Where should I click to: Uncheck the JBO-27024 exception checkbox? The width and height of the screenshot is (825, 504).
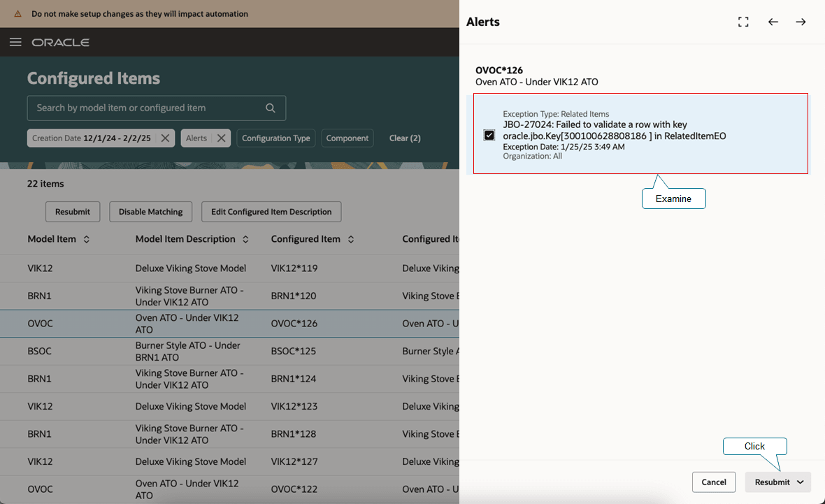pyautogui.click(x=489, y=135)
